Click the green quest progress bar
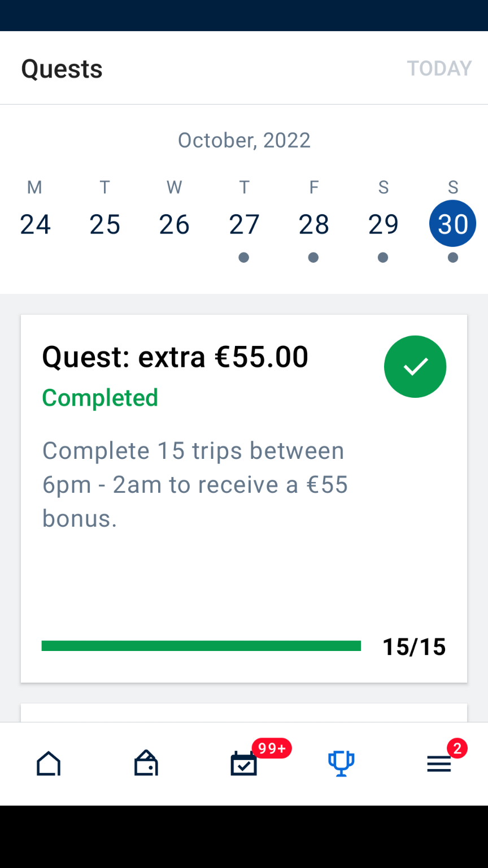The width and height of the screenshot is (488, 868). pyautogui.click(x=201, y=646)
